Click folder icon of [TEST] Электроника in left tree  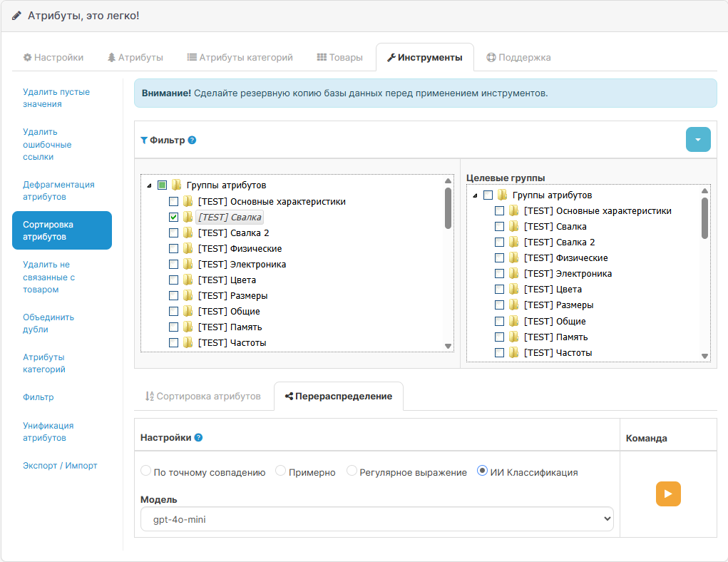pyautogui.click(x=188, y=265)
